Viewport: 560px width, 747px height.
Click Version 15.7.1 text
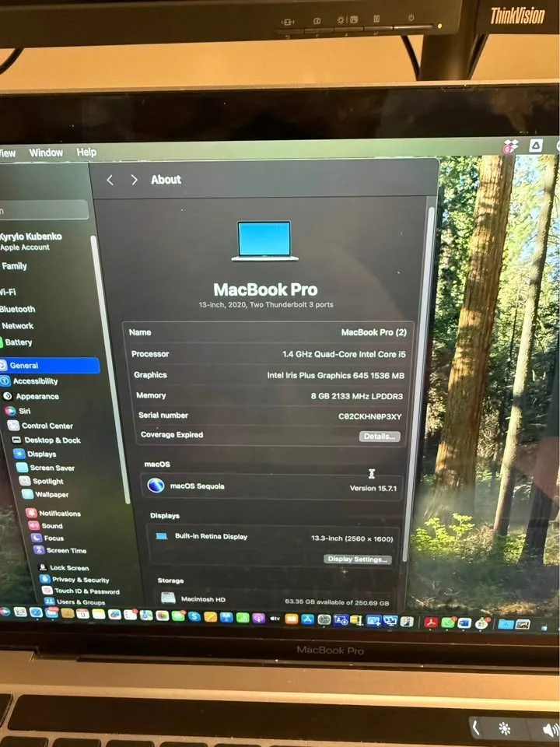(x=373, y=489)
